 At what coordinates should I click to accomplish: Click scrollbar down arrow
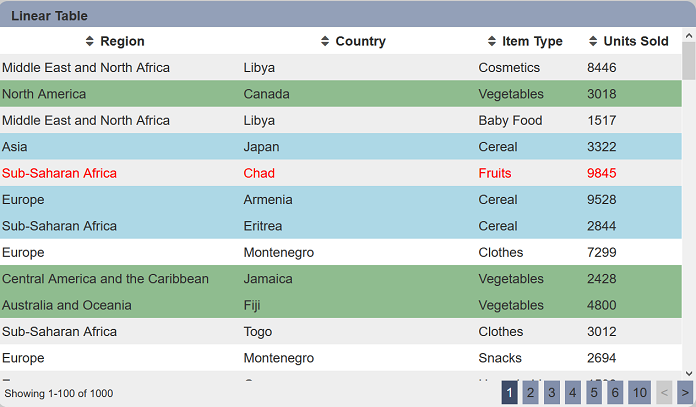(x=689, y=373)
